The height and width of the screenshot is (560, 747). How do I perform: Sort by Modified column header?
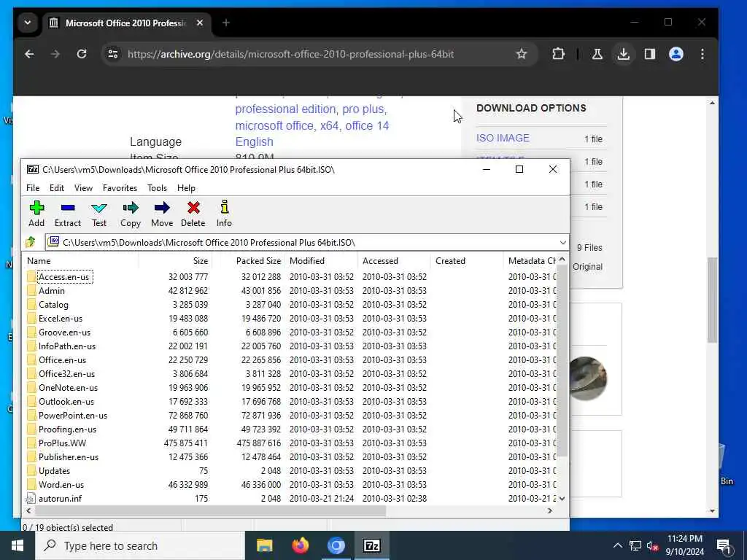pos(322,261)
